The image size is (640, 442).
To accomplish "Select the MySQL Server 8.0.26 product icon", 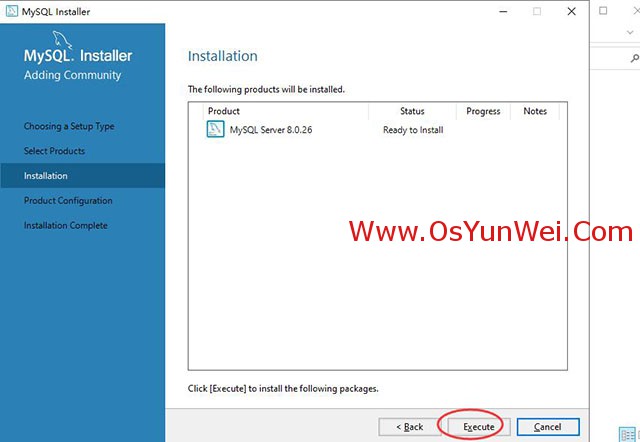I will tap(216, 129).
